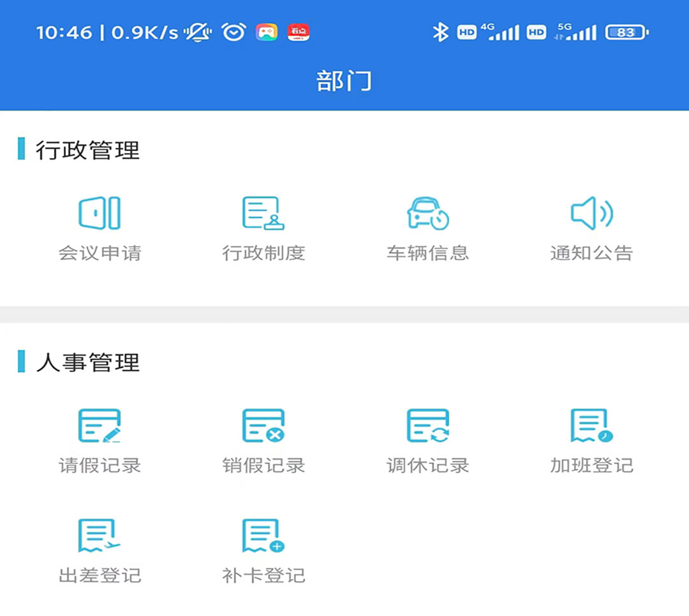Tap the 行政管理 section heading

(x=87, y=150)
